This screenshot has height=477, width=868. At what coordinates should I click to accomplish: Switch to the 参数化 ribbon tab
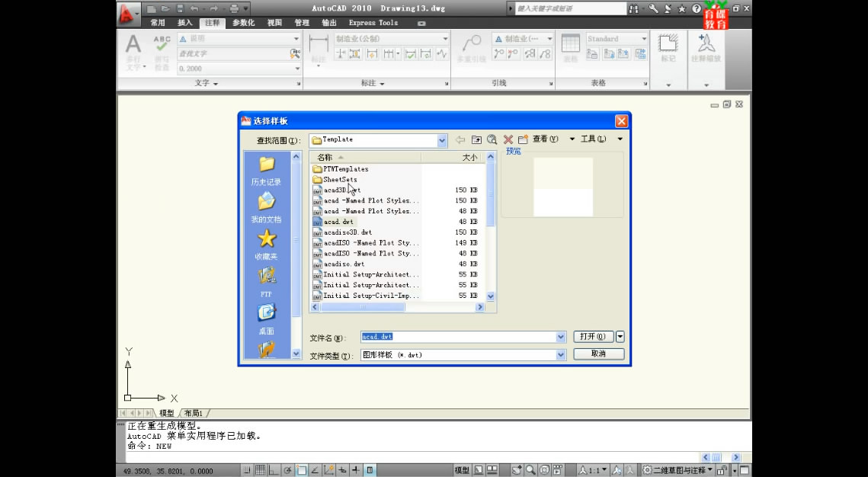pos(244,23)
